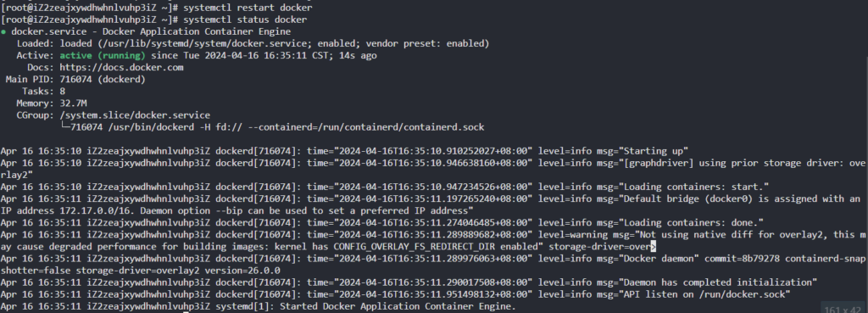Click the tree branch symbol before 716074 /usr/bin/dockerd
Image resolution: width=868 pixels, height=313 pixels.
pos(64,127)
